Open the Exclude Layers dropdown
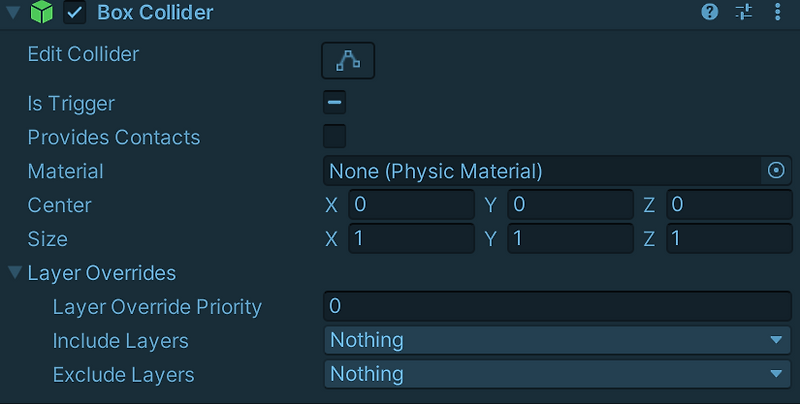 [557, 374]
